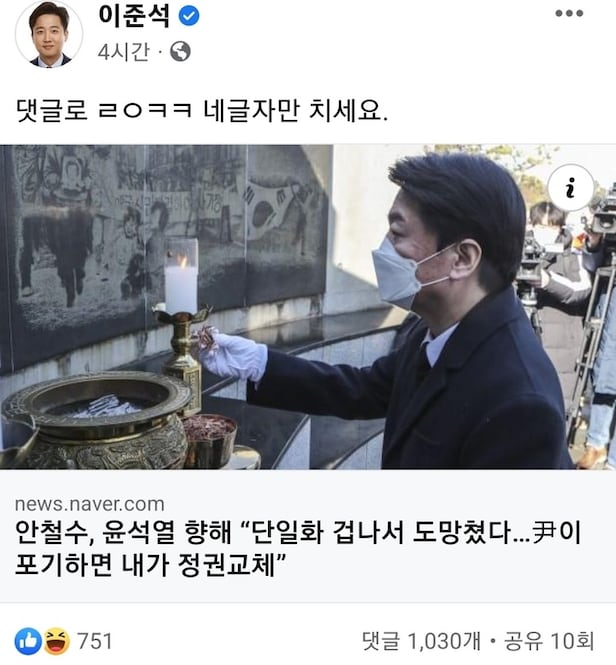This screenshot has width=616, height=665.
Task: Click the globe public-audience icon
Action: pyautogui.click(x=180, y=51)
